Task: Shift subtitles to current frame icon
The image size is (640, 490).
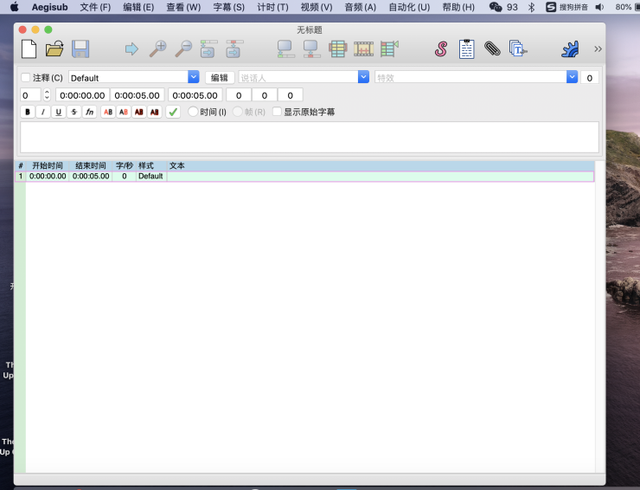Action: (389, 49)
